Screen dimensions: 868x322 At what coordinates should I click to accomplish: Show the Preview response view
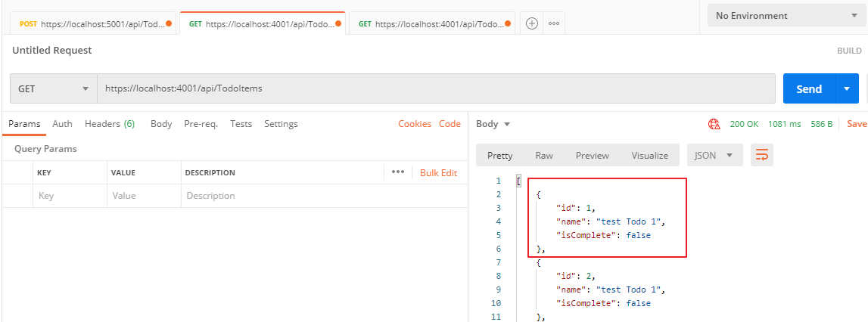(x=592, y=155)
